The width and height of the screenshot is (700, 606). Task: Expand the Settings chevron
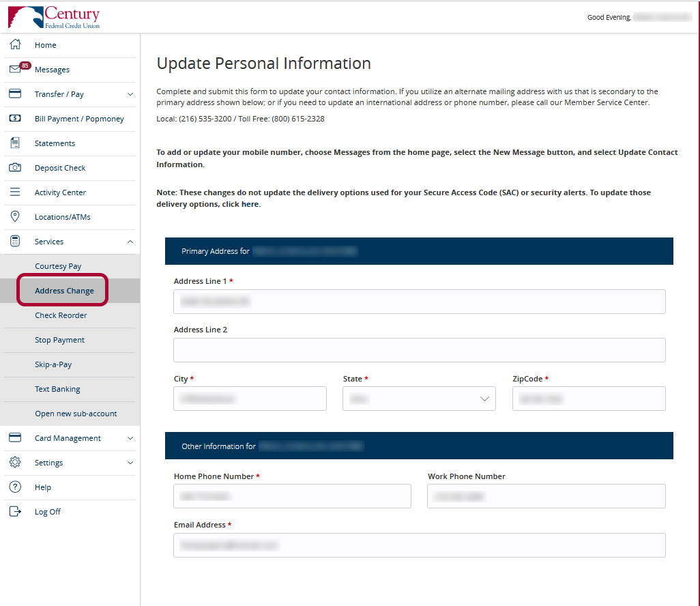[x=130, y=462]
